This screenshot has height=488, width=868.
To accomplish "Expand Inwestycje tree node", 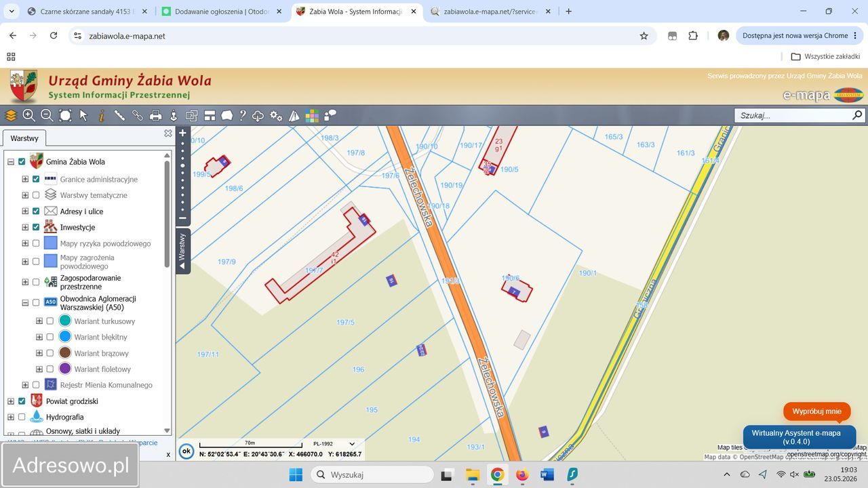I will click(x=25, y=227).
